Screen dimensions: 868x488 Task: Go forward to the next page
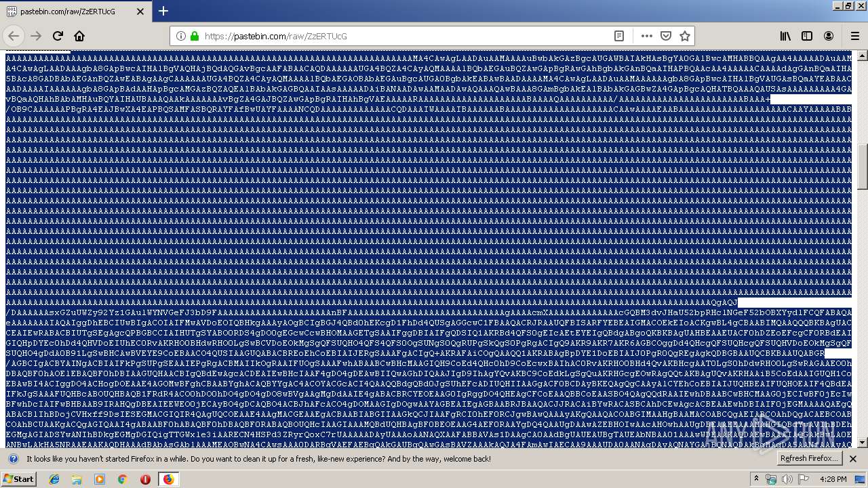tap(36, 36)
